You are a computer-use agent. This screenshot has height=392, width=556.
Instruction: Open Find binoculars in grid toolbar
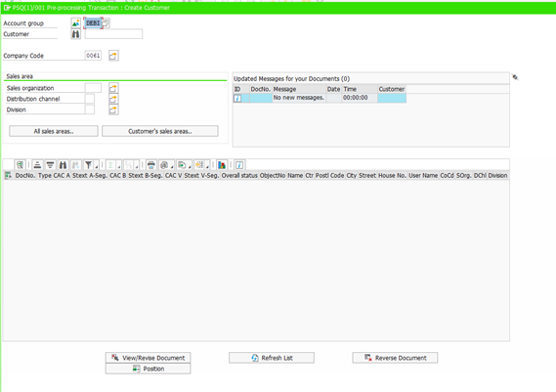63,165
